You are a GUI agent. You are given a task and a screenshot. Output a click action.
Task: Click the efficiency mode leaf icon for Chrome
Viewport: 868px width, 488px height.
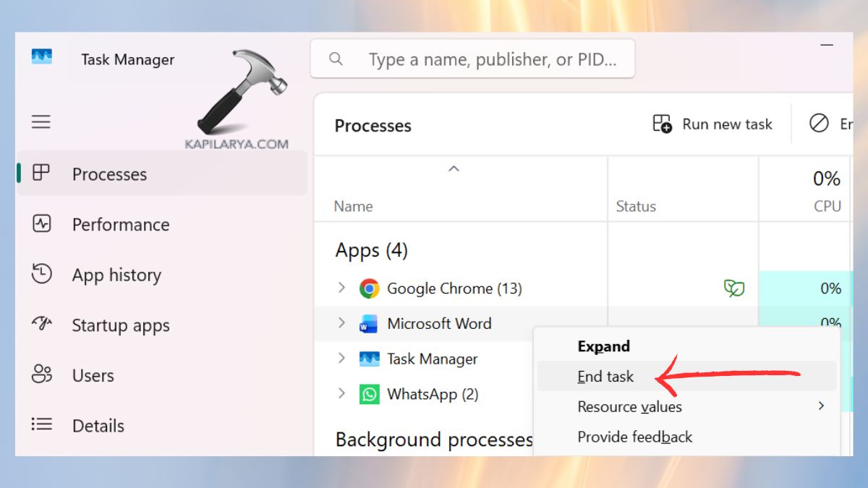[735, 288]
